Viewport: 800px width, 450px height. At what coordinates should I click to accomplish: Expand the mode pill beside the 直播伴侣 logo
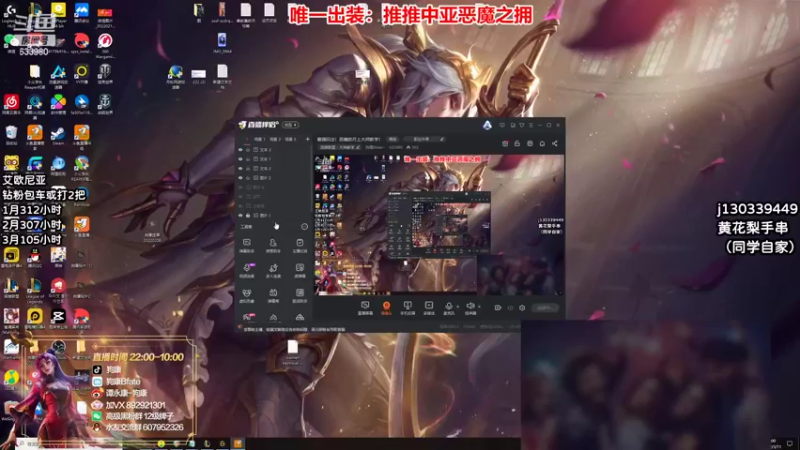click(290, 125)
